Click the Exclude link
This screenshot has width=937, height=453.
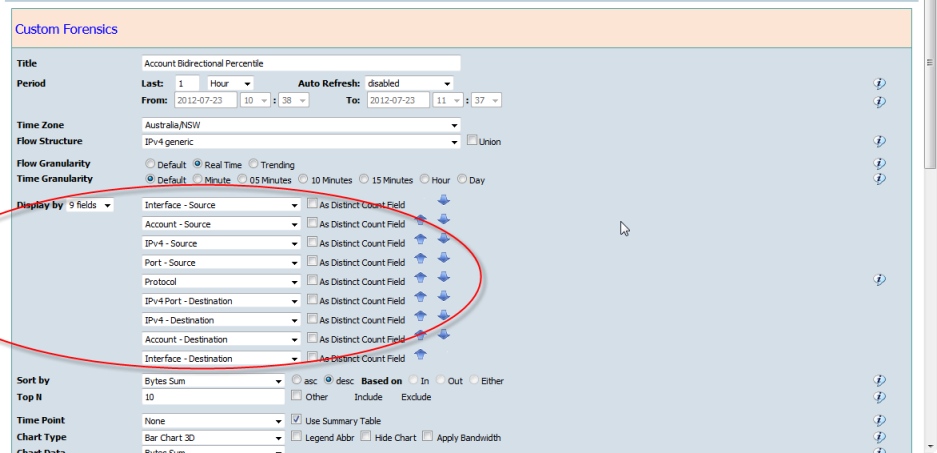(x=416, y=397)
